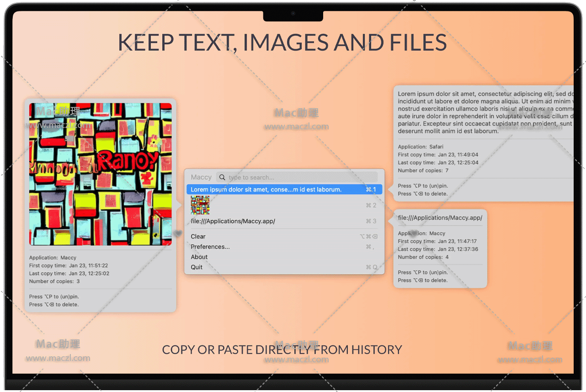
Task: Click the webcam in the display notch
Action: (293, 14)
